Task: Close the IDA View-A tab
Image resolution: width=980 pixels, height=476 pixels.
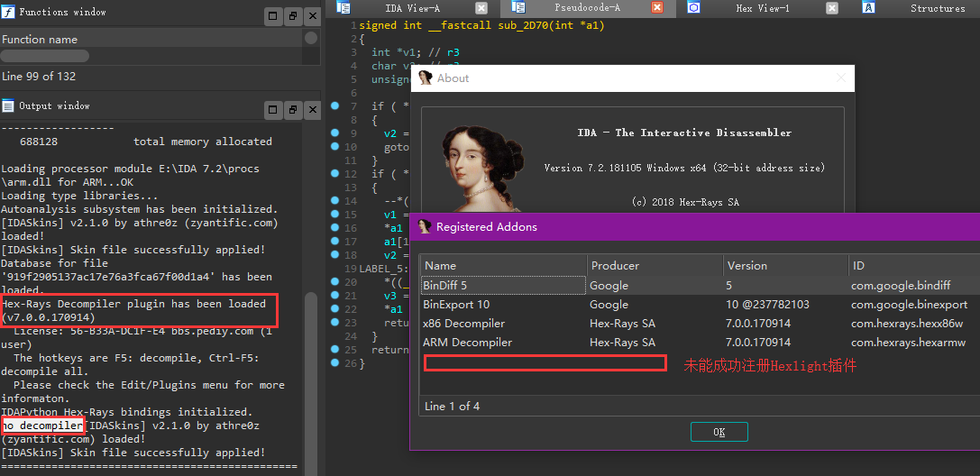Action: 481,7
